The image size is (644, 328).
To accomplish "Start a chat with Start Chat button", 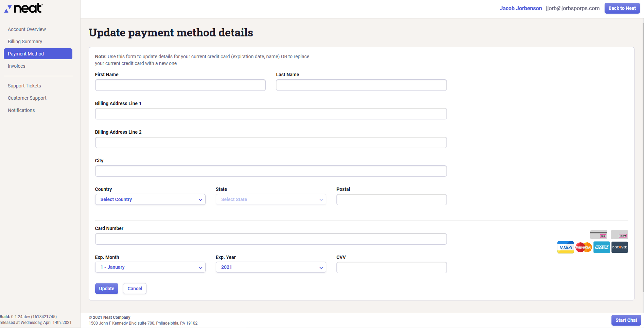I will click(626, 320).
